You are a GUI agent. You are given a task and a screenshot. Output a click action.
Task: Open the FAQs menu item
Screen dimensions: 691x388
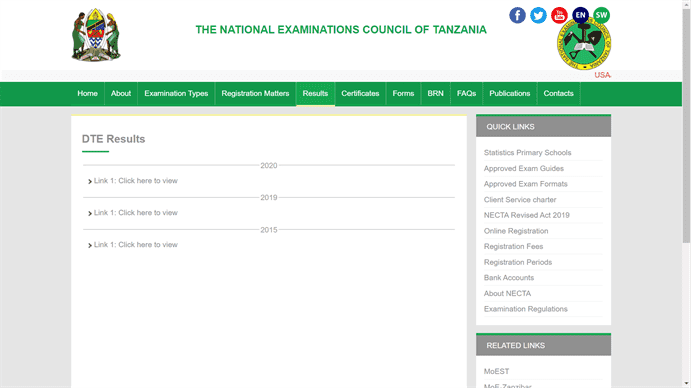pos(466,93)
